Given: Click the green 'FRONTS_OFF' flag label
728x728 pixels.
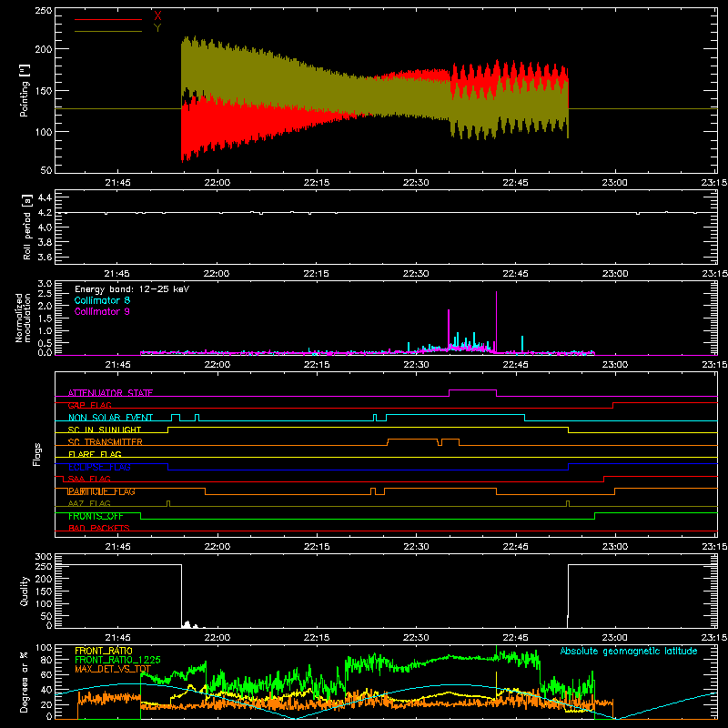Looking at the screenshot, I should click(x=96, y=516).
